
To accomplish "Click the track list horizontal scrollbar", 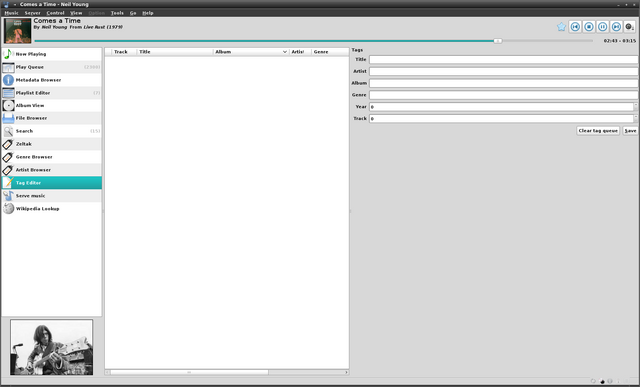I will point(189,372).
